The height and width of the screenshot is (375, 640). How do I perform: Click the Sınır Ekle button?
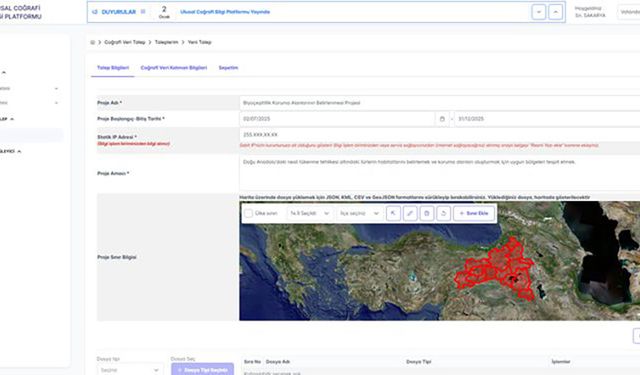pos(474,213)
